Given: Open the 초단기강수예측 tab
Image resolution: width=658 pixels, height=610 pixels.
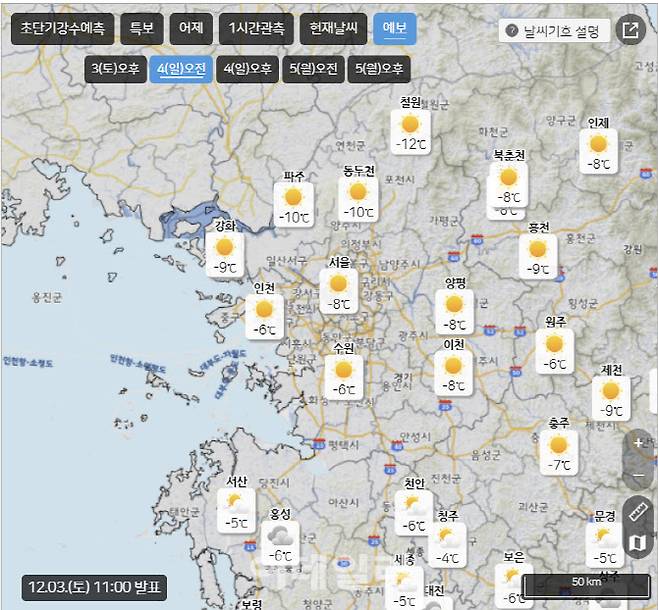Looking at the screenshot, I should pos(63,29).
